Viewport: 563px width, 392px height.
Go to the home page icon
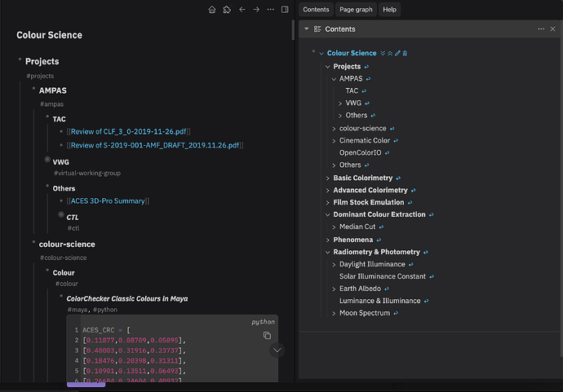(x=212, y=9)
